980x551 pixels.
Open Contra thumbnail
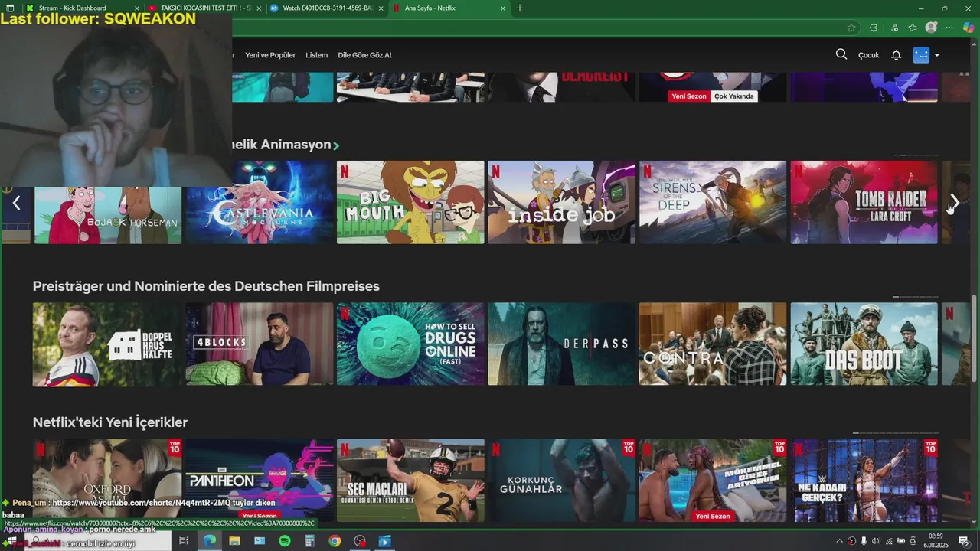coord(713,344)
